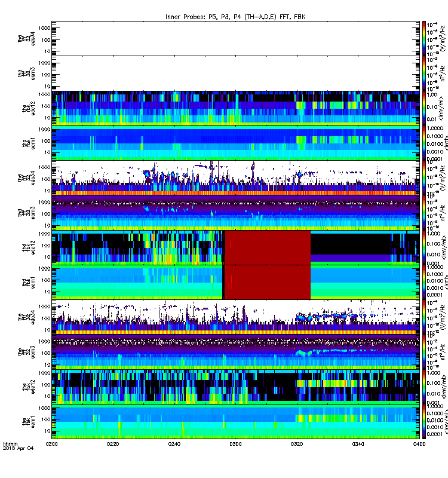This screenshot has width=448, height=478.
Task: Click the thd fff 32 edc34 spectrogram panel
Action: coord(235,178)
